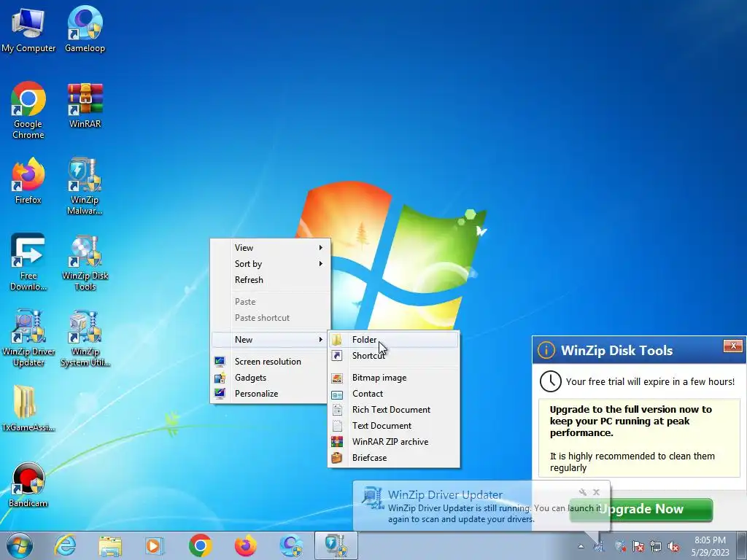Open Windows Explorer from the taskbar
This screenshot has height=560, width=747.
pos(110,545)
